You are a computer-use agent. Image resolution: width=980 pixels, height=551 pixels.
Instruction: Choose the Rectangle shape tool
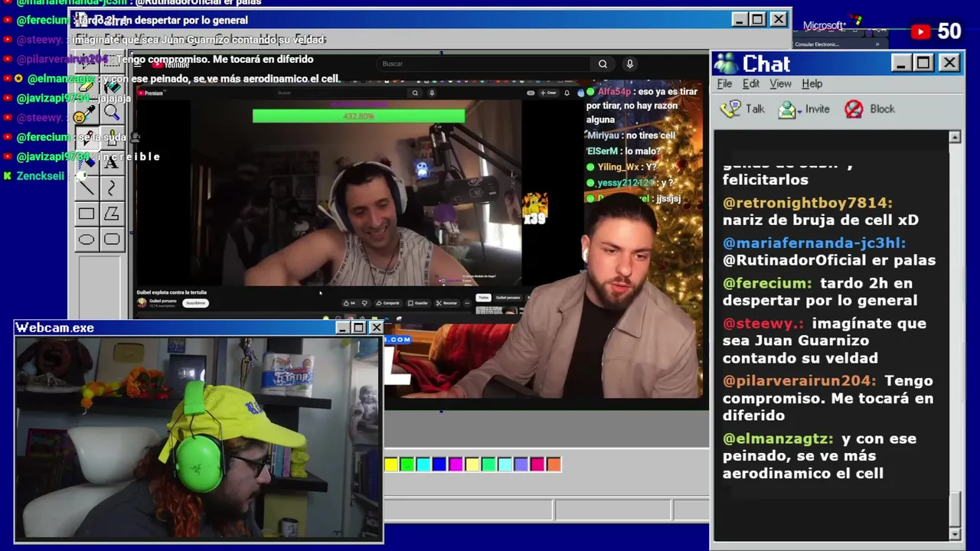[x=87, y=214]
